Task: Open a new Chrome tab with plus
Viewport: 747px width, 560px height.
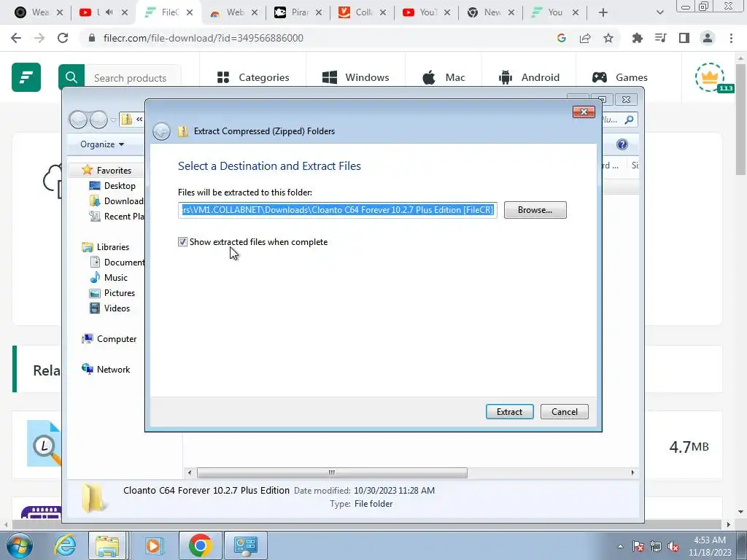Action: 603,12
